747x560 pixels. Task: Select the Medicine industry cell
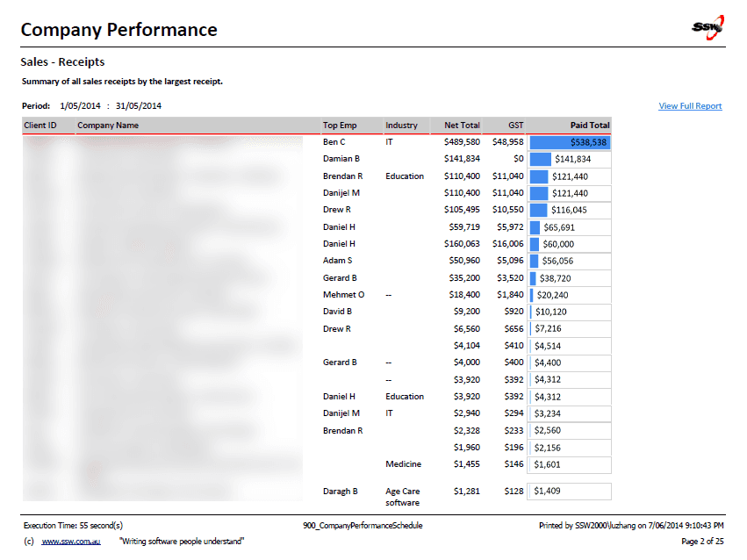pyautogui.click(x=403, y=464)
